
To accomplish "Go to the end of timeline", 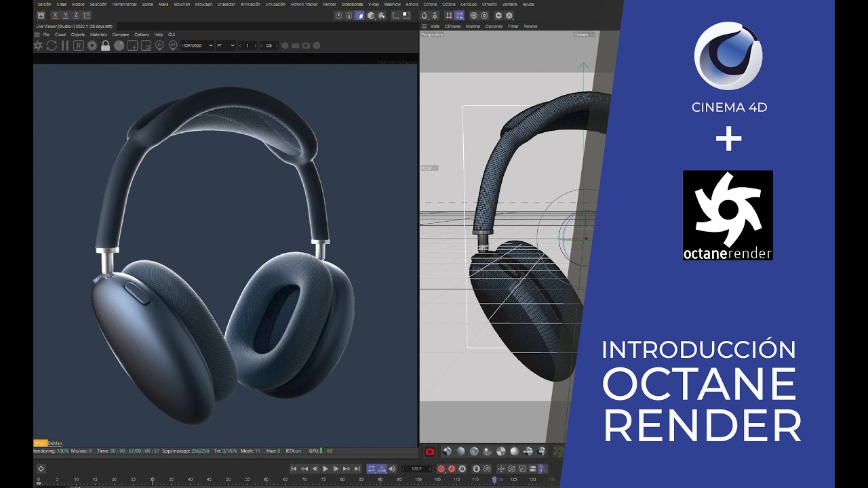I will [x=357, y=468].
